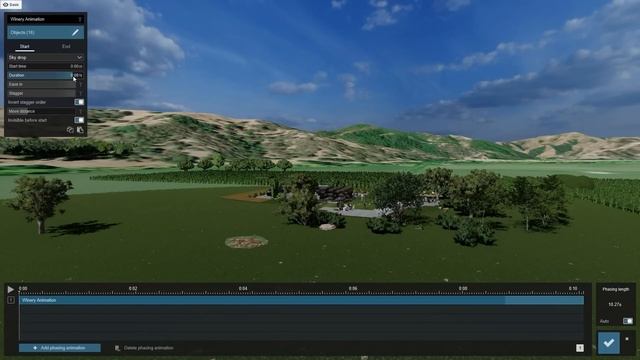This screenshot has width=640, height=360.
Task: Edit objects with the pencil icon
Action: pos(76,32)
